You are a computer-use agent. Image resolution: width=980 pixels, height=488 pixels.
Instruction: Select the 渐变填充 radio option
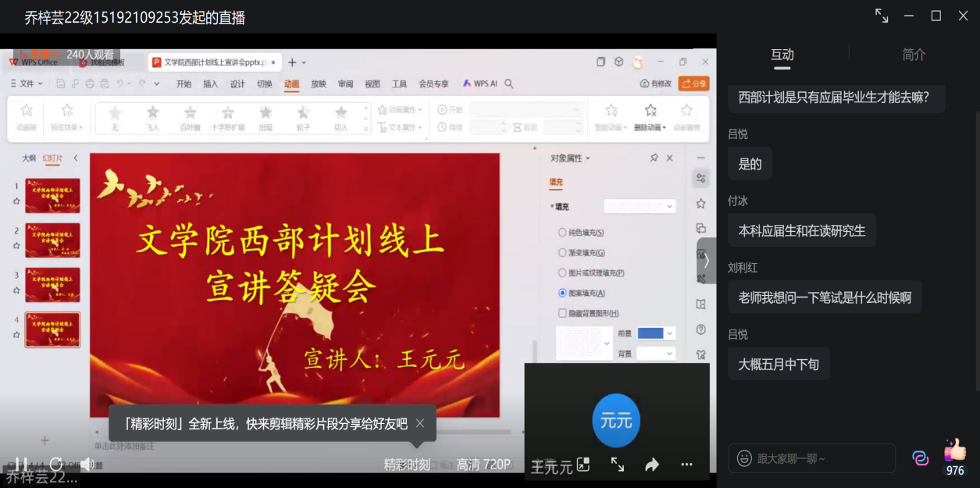tap(562, 253)
